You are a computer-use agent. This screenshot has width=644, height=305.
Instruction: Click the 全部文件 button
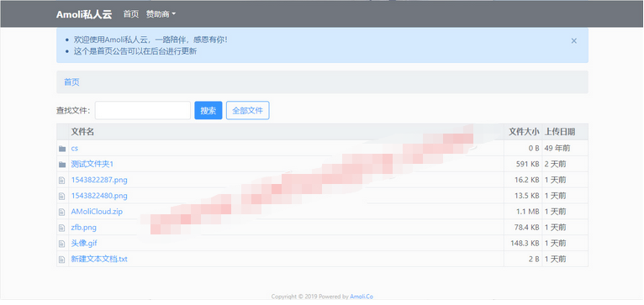click(248, 110)
